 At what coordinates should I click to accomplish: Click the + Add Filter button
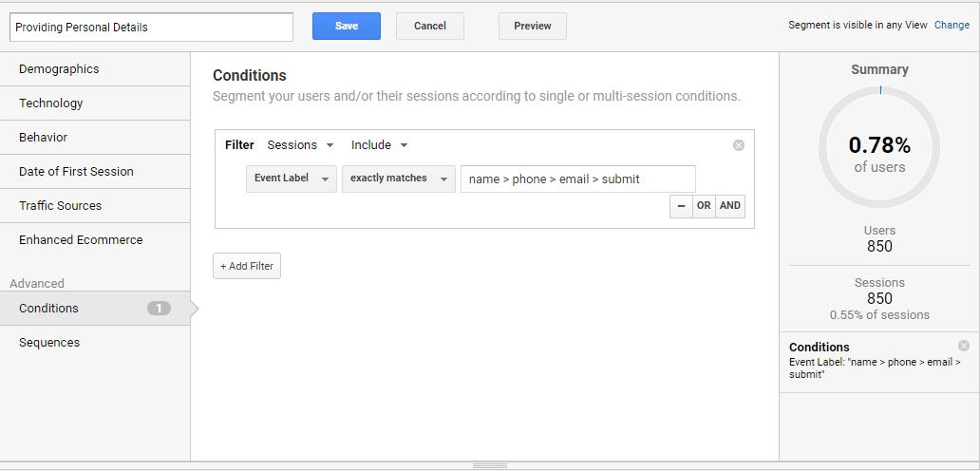(247, 266)
